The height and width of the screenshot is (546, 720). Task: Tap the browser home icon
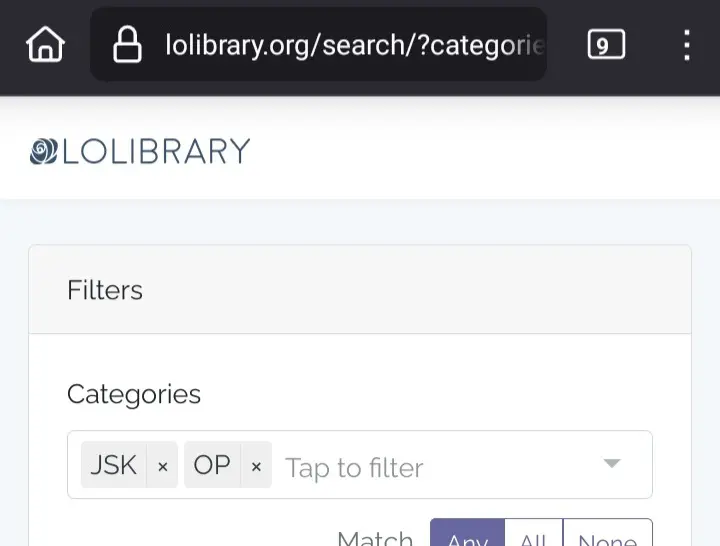click(45, 44)
